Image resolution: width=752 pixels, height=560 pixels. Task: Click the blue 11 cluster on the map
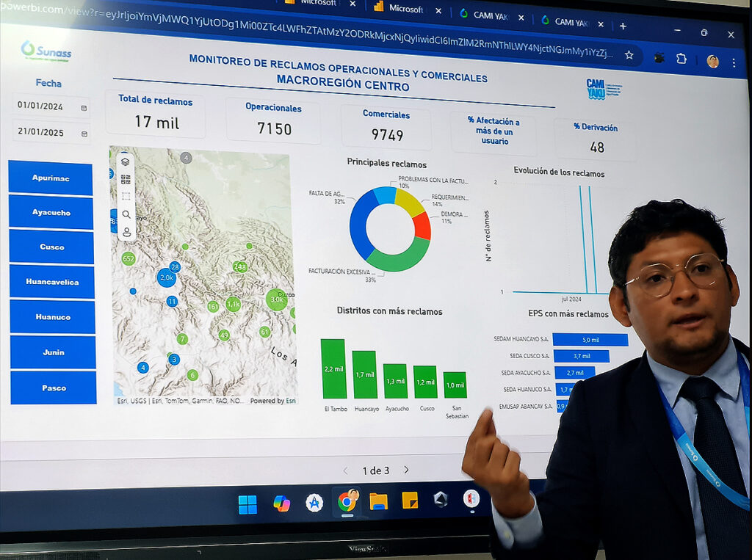172,301
